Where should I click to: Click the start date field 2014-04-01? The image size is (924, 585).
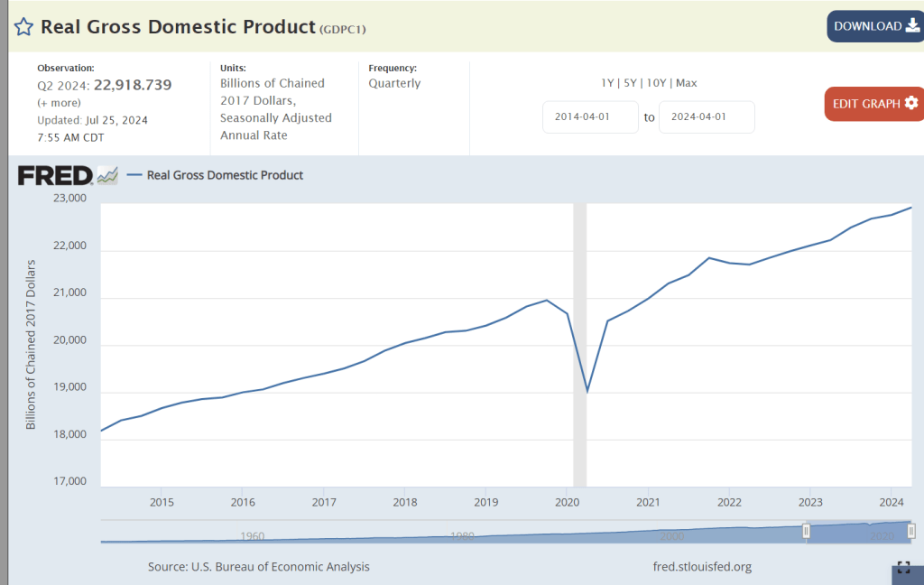[590, 117]
